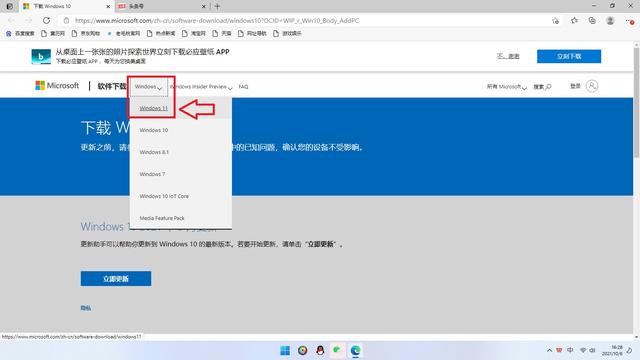
Task: Show hidden tray icons chevron
Action: (x=549, y=351)
